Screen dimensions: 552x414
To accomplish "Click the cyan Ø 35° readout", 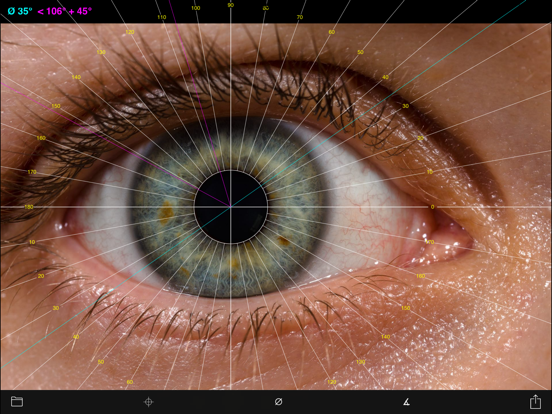I will point(20,11).
